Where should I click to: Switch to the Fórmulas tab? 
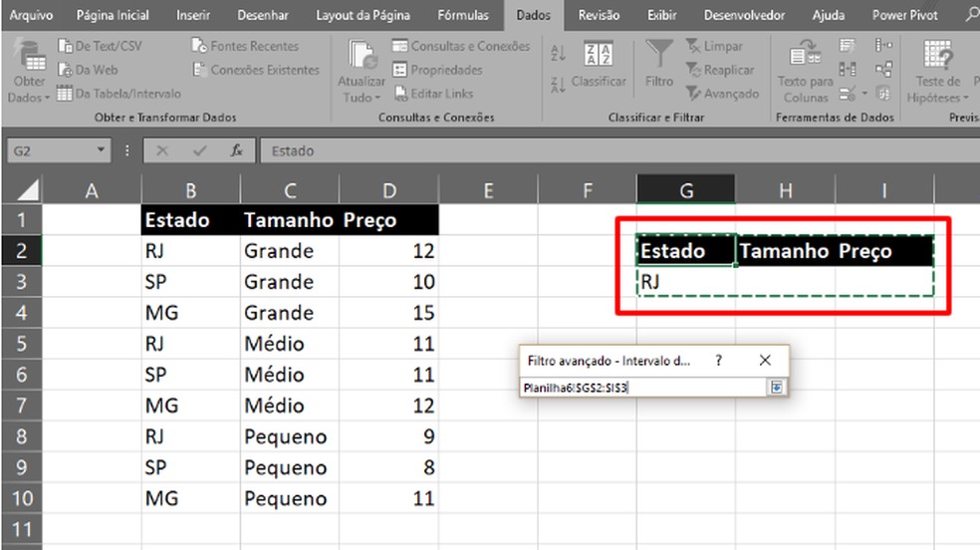click(463, 15)
